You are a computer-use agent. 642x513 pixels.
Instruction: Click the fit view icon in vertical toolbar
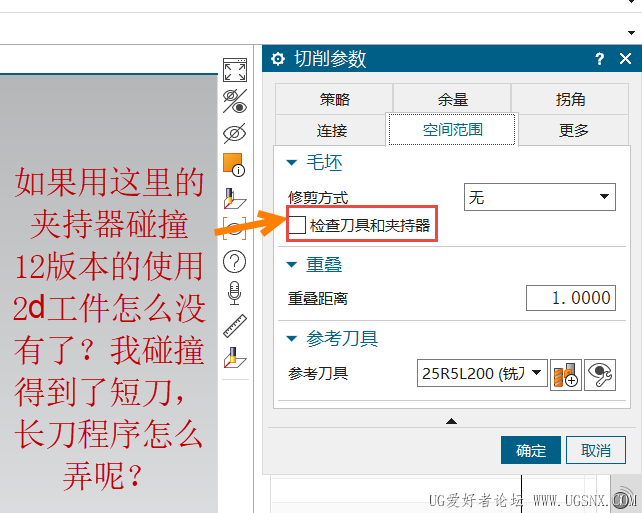pyautogui.click(x=235, y=70)
